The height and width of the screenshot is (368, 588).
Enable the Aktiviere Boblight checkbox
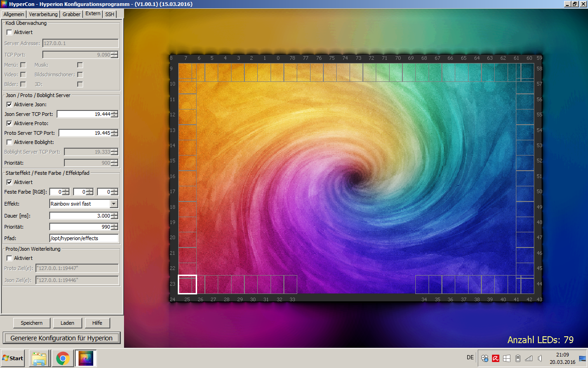[9, 142]
